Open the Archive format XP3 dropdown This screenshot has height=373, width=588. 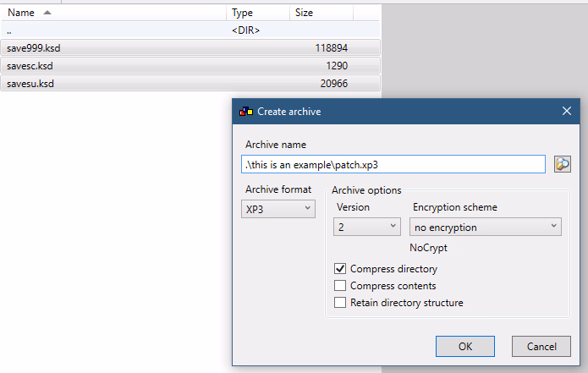pyautogui.click(x=278, y=209)
